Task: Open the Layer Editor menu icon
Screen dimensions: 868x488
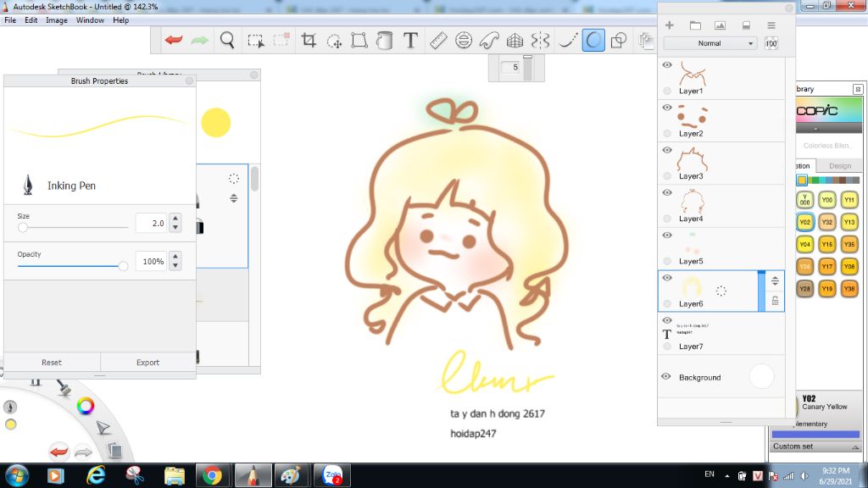Action: tap(771, 25)
